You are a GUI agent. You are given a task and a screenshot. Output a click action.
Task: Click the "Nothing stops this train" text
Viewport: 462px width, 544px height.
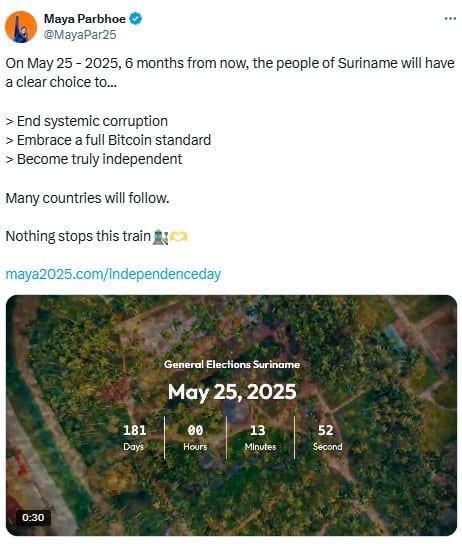(x=78, y=237)
